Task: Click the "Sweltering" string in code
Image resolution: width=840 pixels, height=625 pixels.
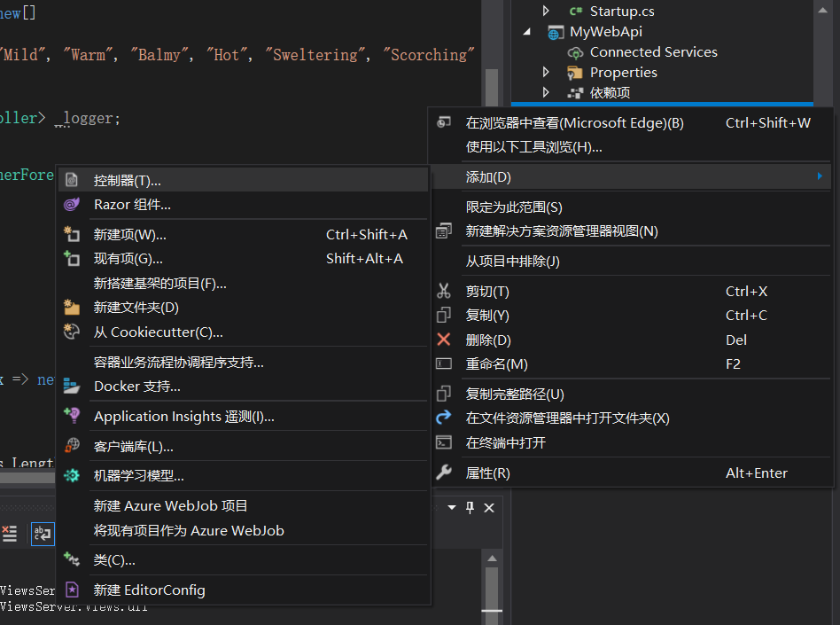Action: tap(315, 55)
